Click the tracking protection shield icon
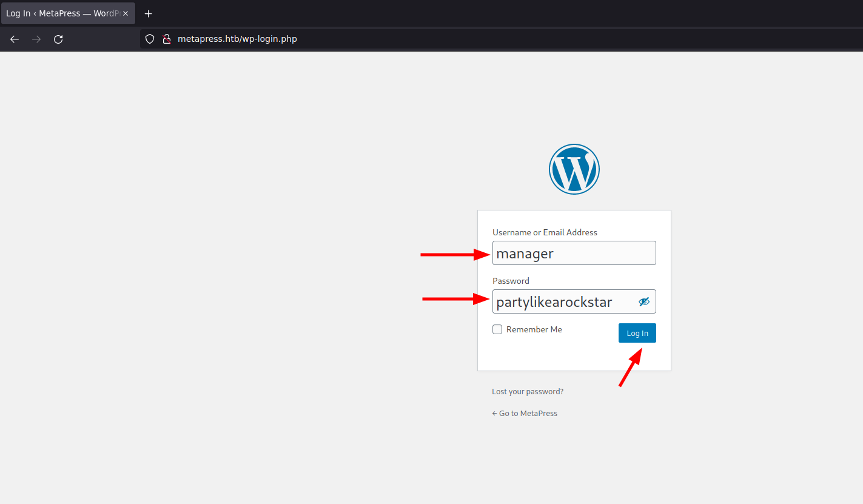The width and height of the screenshot is (863, 504). tap(150, 39)
